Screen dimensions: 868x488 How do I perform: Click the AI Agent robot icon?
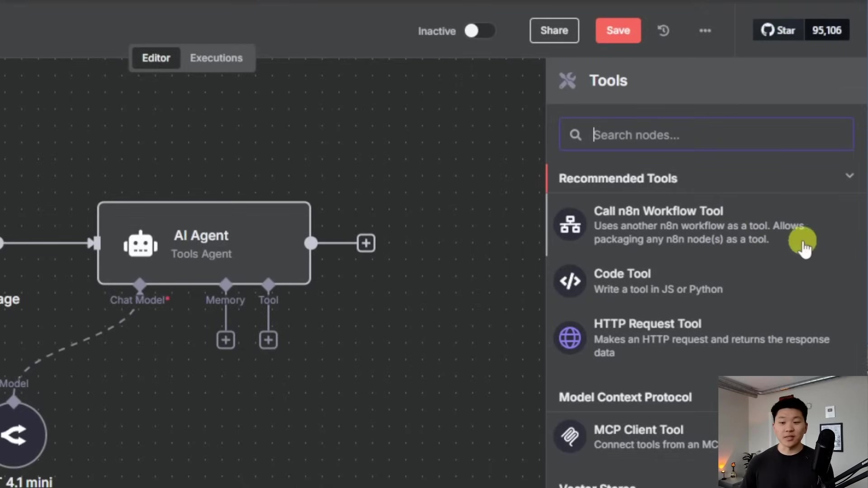(140, 243)
